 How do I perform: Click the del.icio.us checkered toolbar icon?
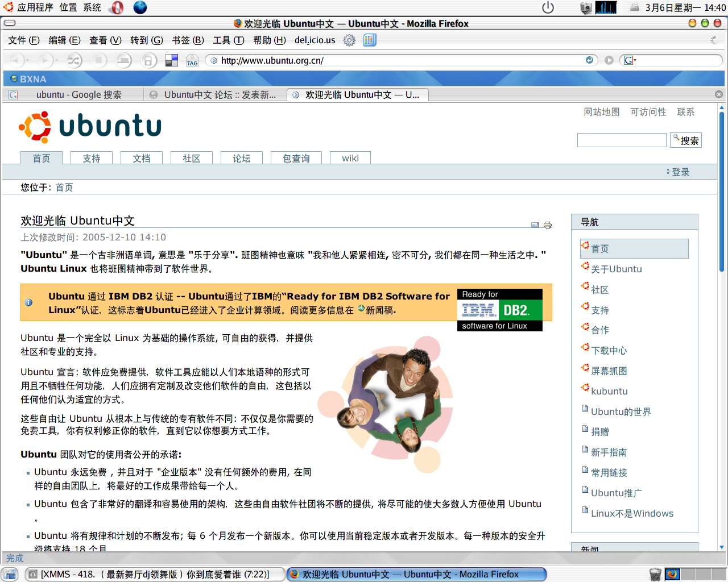click(x=171, y=60)
